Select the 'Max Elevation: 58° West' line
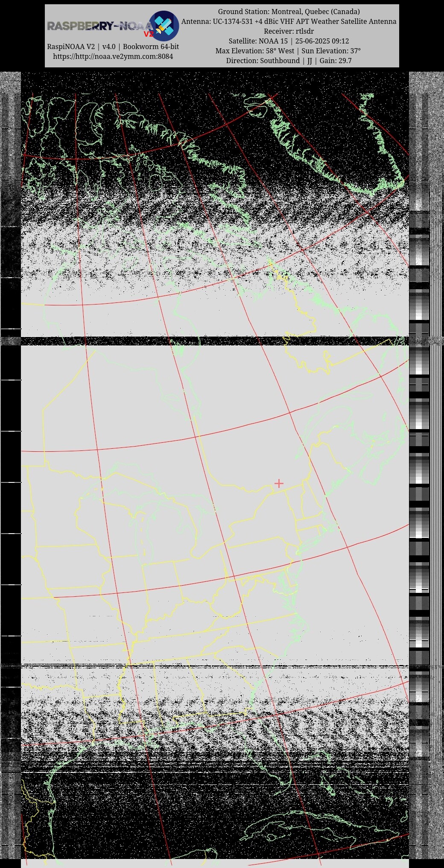 pyautogui.click(x=289, y=51)
